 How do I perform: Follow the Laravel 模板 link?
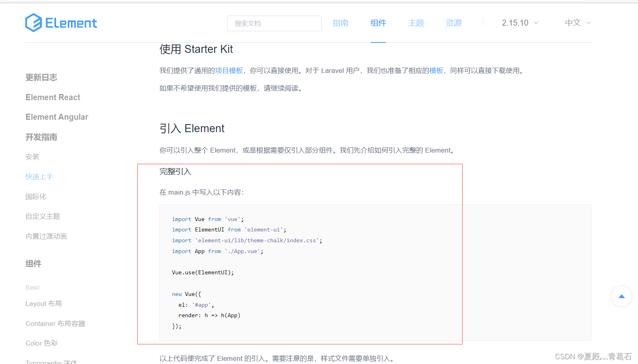(436, 70)
